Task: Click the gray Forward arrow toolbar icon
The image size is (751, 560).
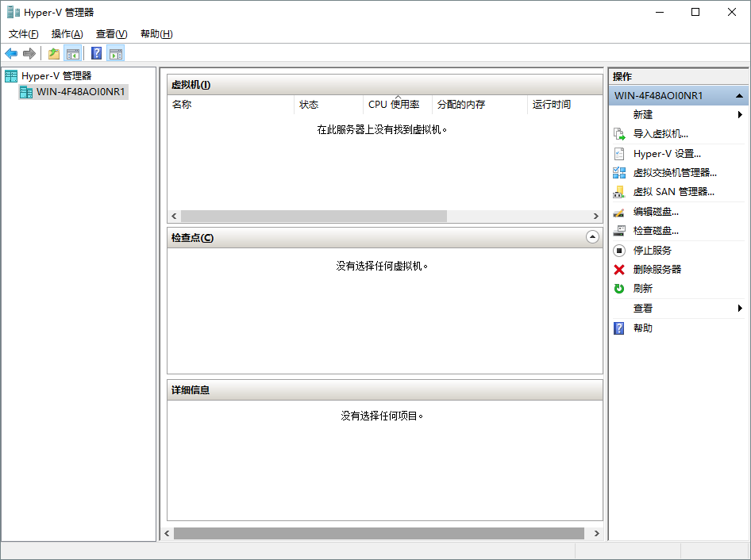Action: coord(29,54)
